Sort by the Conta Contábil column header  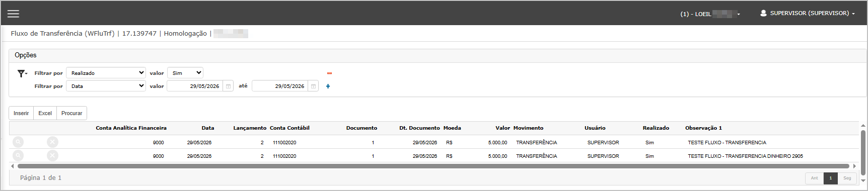tap(290, 128)
